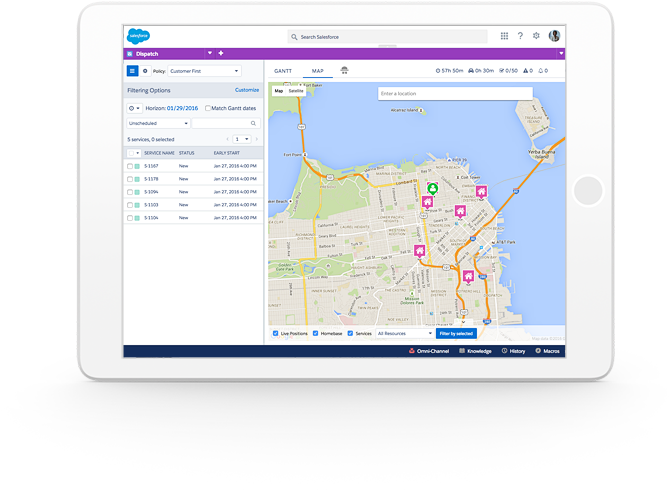This screenshot has height=490, width=669.
Task: Open the All Resources dropdown
Action: pyautogui.click(x=404, y=333)
